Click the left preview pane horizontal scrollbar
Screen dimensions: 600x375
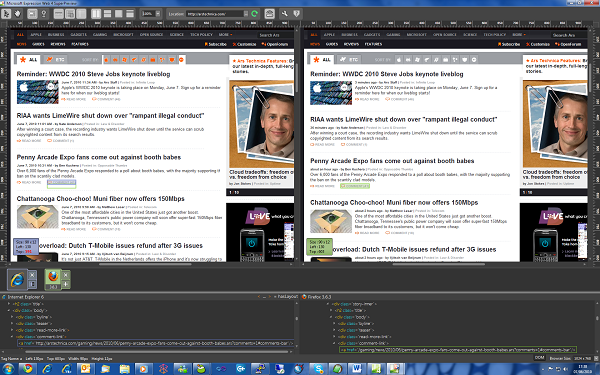point(145,264)
